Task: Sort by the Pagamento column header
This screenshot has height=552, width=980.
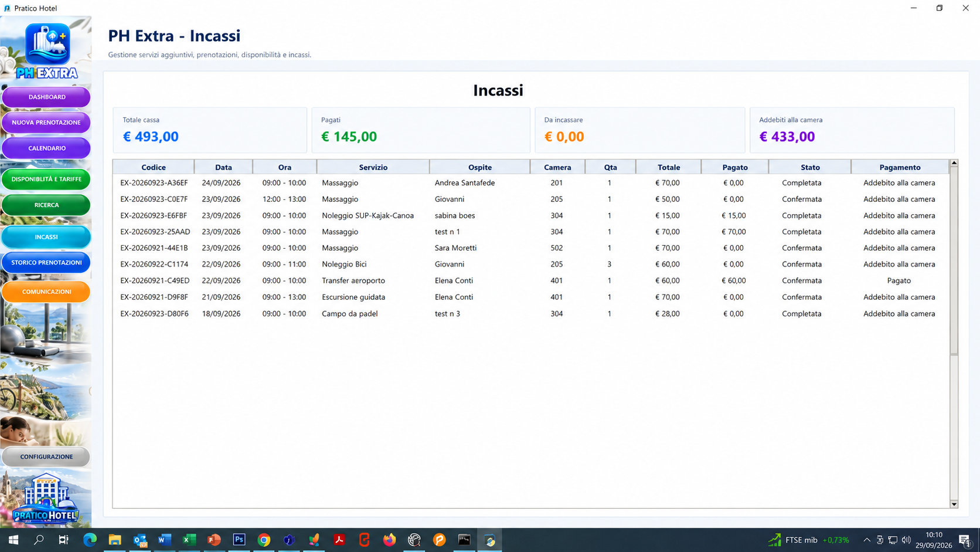Action: 900,167
